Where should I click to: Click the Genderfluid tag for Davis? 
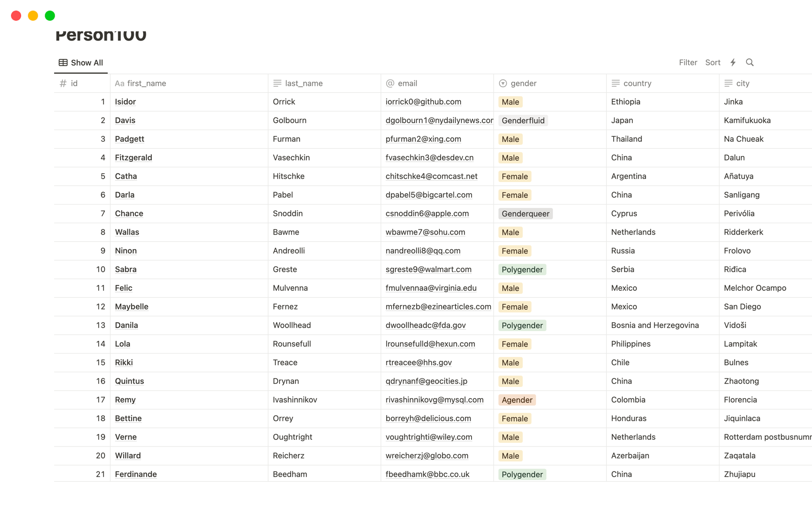click(x=523, y=121)
